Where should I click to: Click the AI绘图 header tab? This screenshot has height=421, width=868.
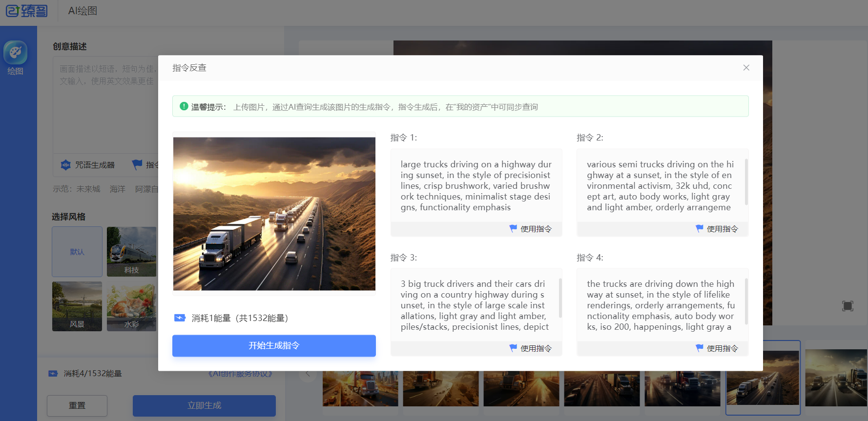83,11
